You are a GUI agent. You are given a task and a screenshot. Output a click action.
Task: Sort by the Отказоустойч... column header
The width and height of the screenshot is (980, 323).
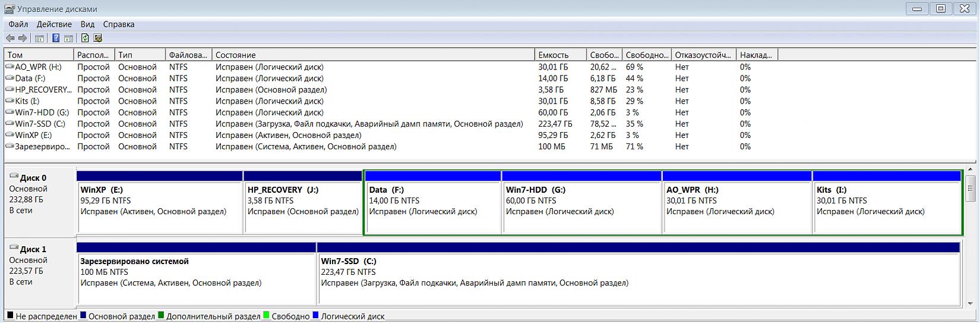click(703, 55)
